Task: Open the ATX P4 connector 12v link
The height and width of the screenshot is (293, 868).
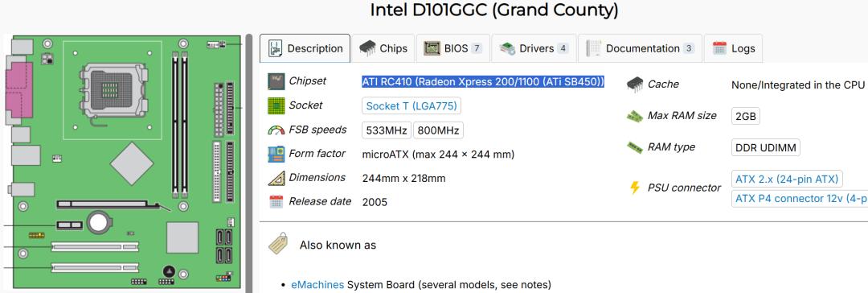Action: coord(800,199)
